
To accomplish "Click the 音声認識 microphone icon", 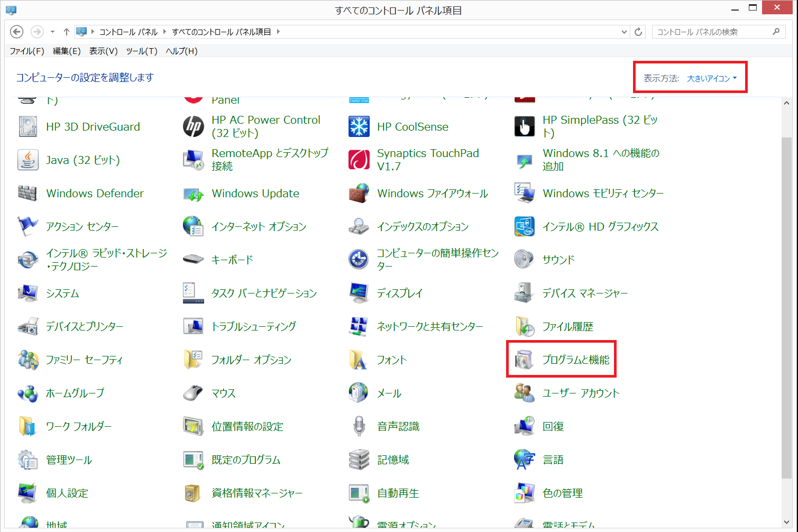I will tap(359, 426).
